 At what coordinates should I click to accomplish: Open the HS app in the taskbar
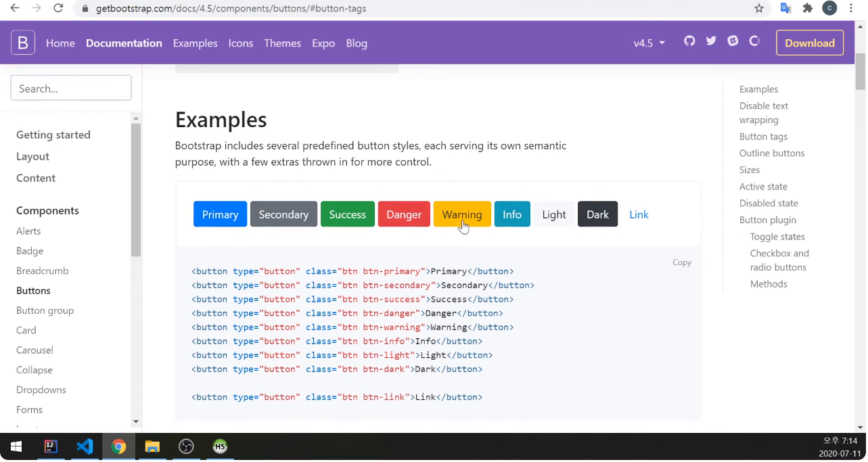(220, 446)
